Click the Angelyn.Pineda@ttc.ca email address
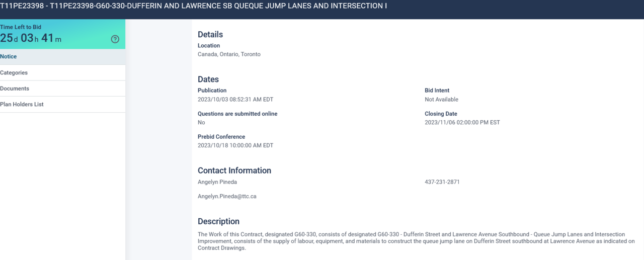This screenshot has height=260, width=644. pos(227,196)
